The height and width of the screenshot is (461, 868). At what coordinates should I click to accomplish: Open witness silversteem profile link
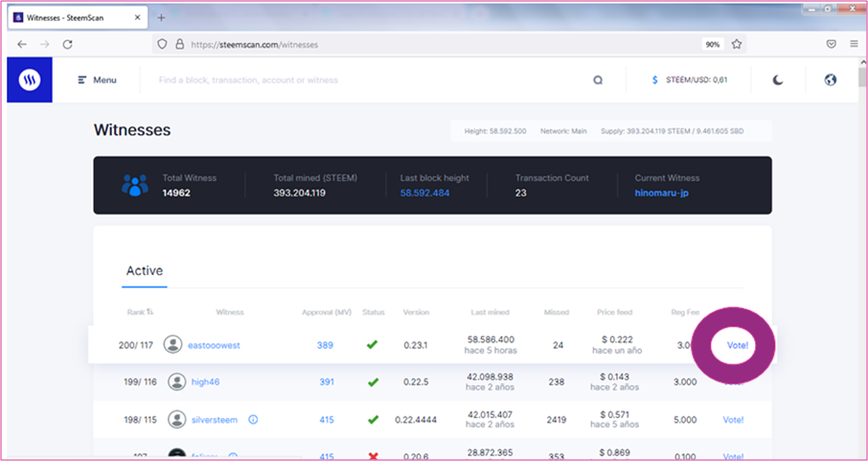point(213,420)
